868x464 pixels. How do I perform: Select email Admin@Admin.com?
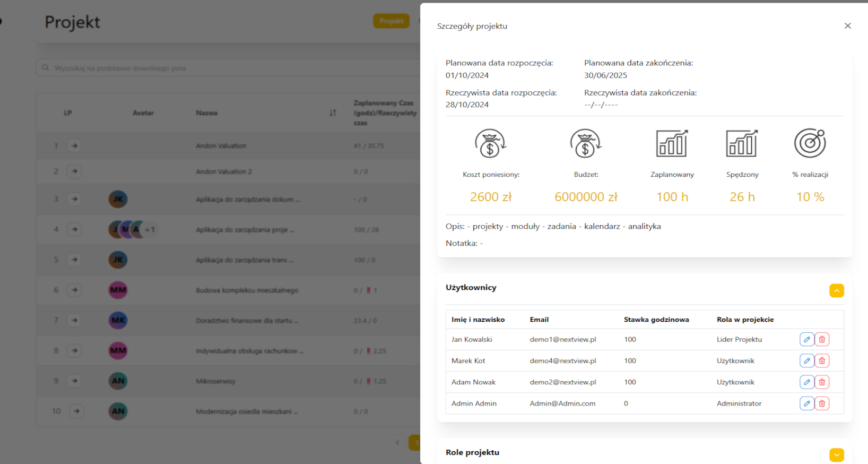(x=562, y=403)
